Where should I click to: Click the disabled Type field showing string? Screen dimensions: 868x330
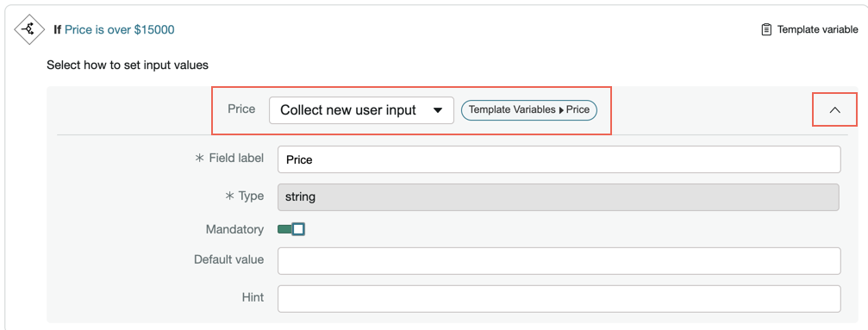pos(559,196)
